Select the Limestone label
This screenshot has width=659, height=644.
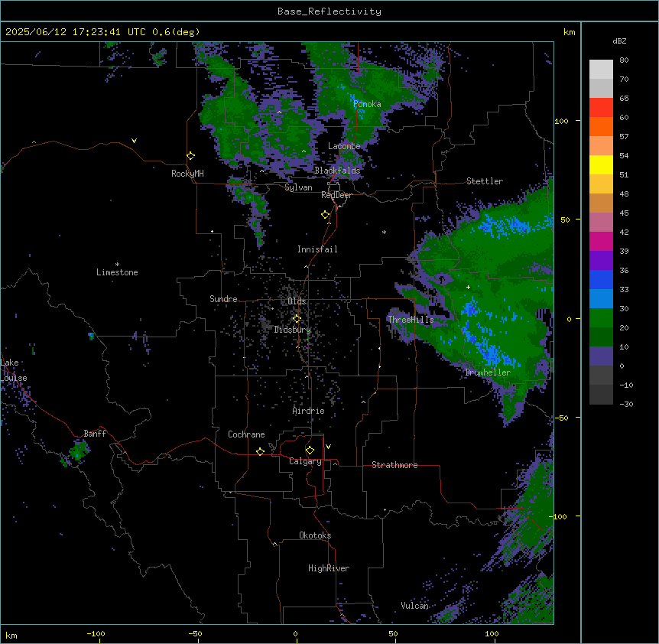coord(117,272)
